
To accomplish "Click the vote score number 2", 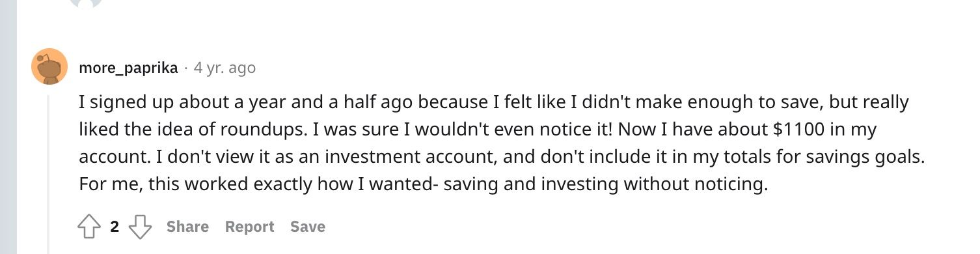I will pyautogui.click(x=115, y=227).
